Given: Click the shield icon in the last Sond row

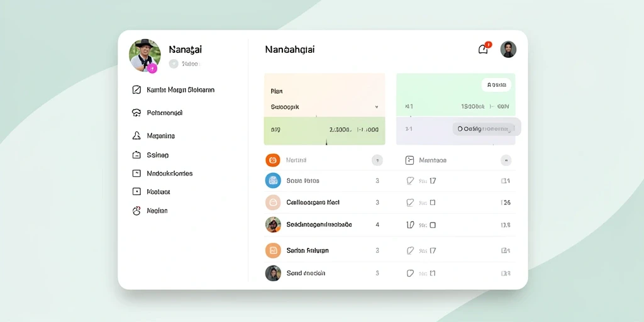Looking at the screenshot, I should (x=410, y=273).
